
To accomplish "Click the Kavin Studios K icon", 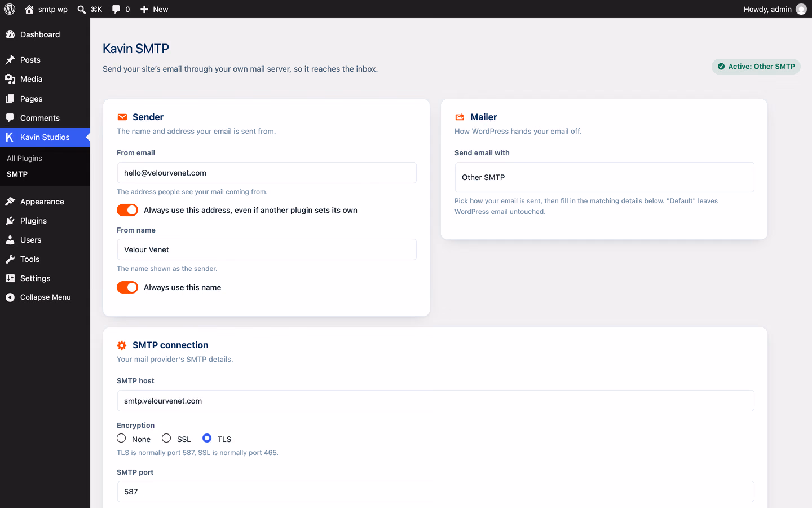I will (10, 137).
